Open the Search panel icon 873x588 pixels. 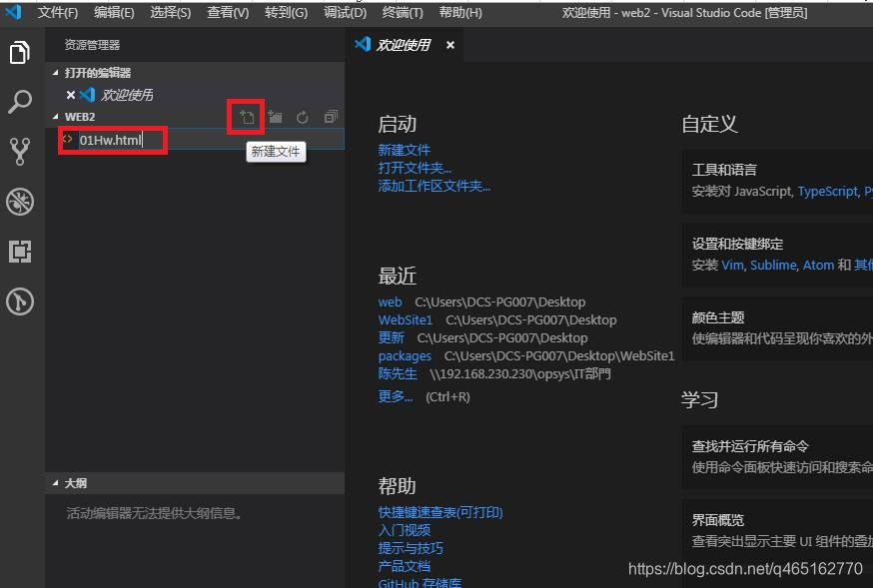point(21,101)
